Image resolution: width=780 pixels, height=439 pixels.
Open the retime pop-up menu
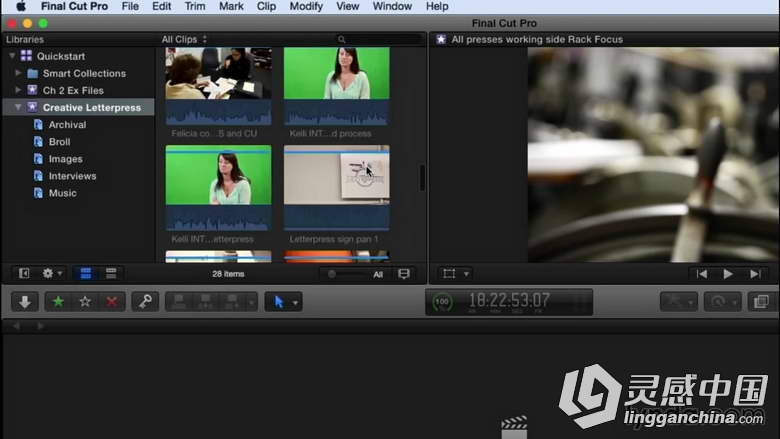click(723, 302)
